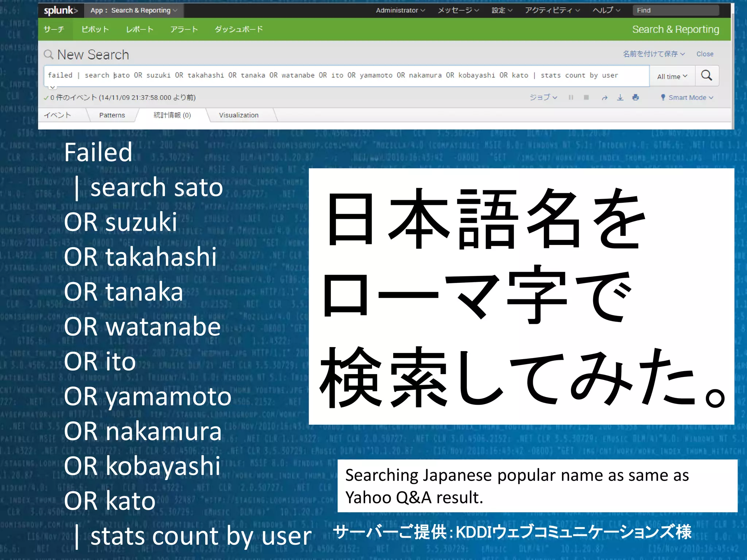Open the アクティビティ dropdown
Image resolution: width=747 pixels, height=560 pixels.
click(552, 10)
